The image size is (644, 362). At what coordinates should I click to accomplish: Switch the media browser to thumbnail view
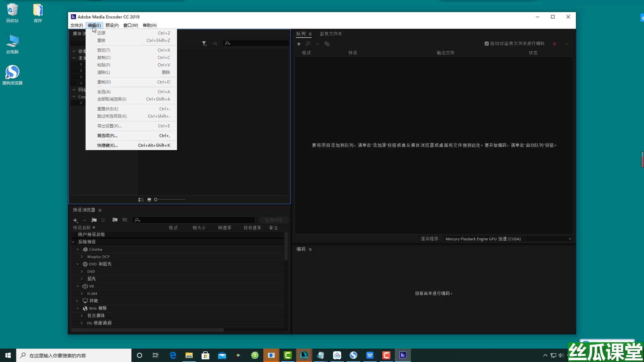click(x=149, y=200)
